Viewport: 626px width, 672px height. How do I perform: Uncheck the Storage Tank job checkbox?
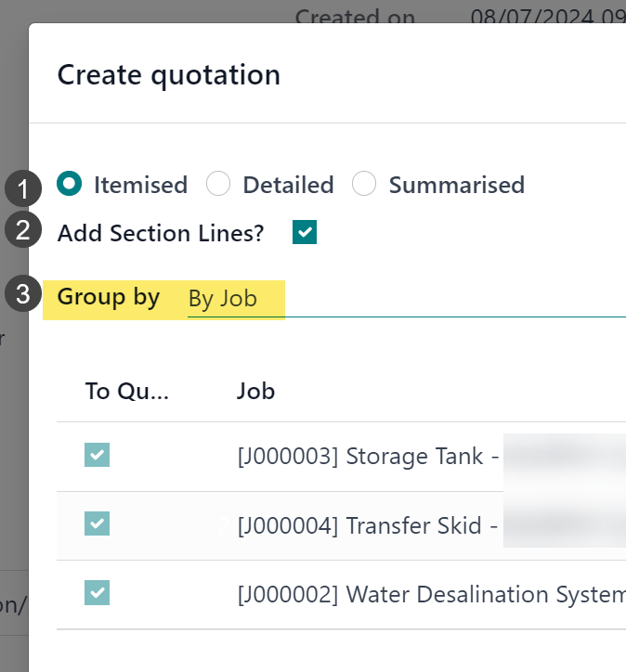98,456
